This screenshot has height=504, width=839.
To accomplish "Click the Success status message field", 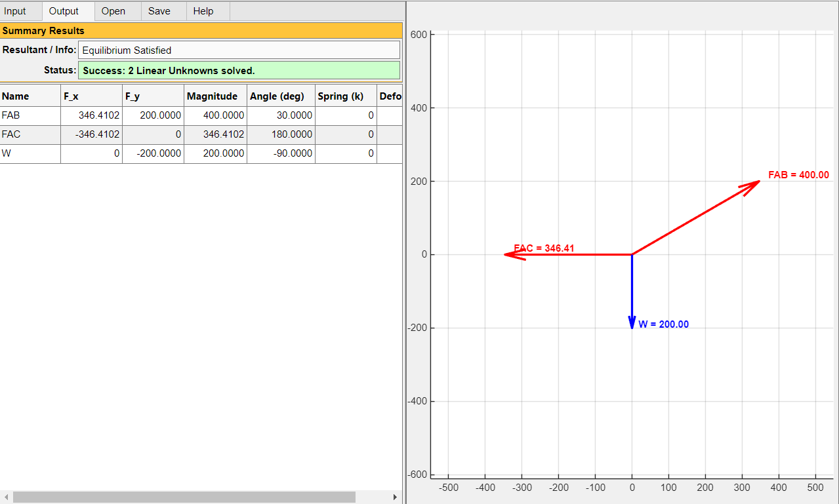I will pos(239,70).
